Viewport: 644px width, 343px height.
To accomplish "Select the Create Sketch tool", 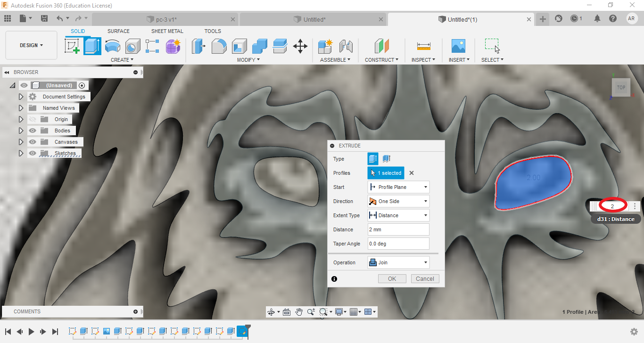I will 72,46.
